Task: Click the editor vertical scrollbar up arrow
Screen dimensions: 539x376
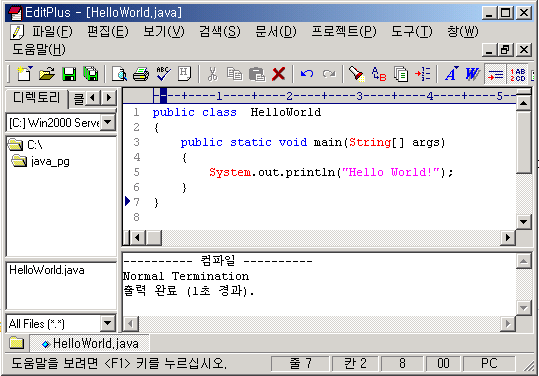Action: 523,103
